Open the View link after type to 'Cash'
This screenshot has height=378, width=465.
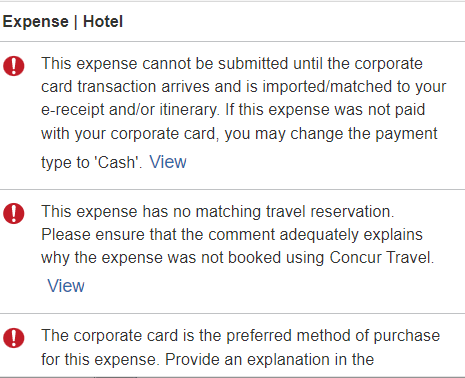coord(168,162)
